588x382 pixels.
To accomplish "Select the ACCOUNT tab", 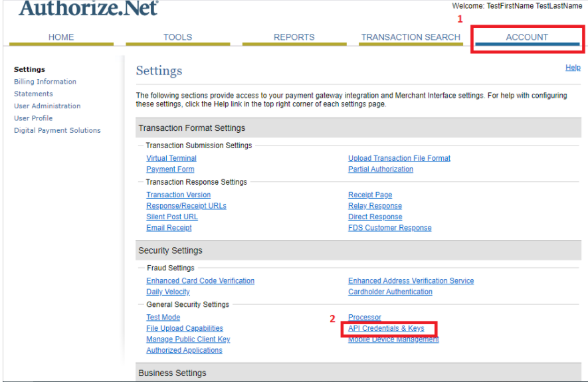I will tap(527, 37).
